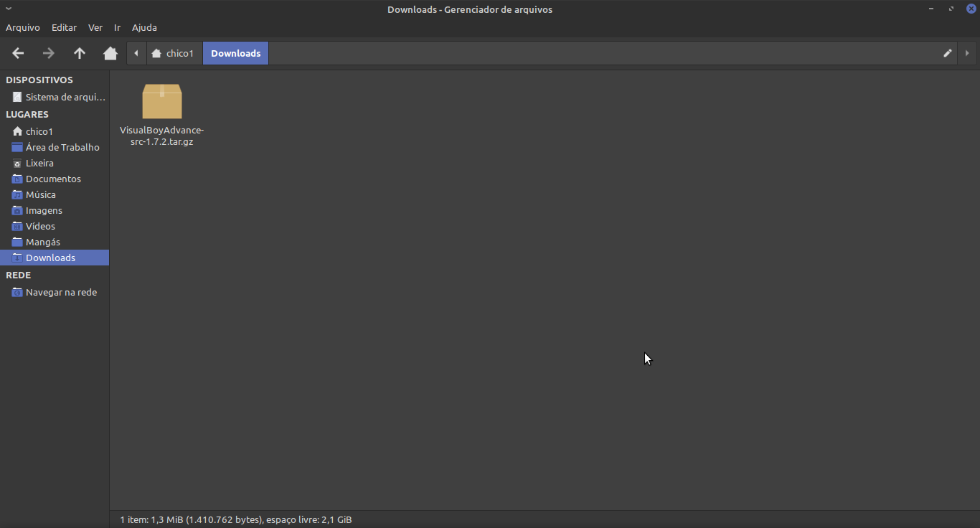Go to the home folder via house icon
This screenshot has width=980, height=528.
110,53
